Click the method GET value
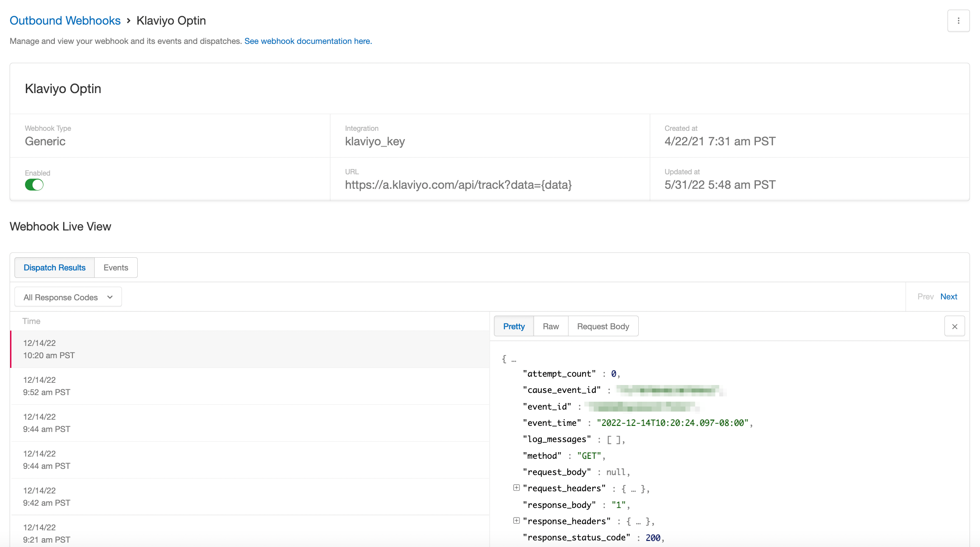Screen dimensions: 980x547 coord(589,456)
